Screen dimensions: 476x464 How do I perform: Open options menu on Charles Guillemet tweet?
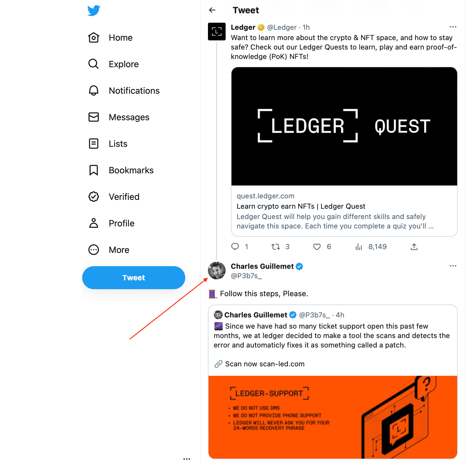(453, 266)
